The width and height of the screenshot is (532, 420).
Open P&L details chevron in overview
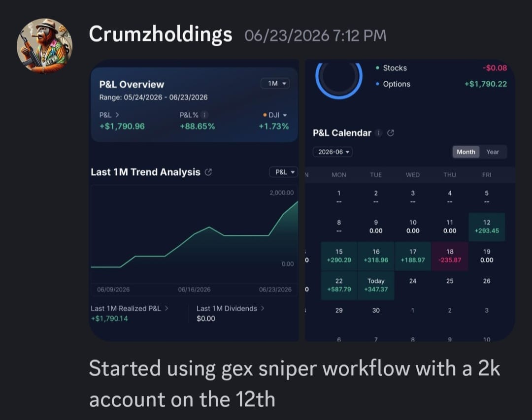click(117, 115)
